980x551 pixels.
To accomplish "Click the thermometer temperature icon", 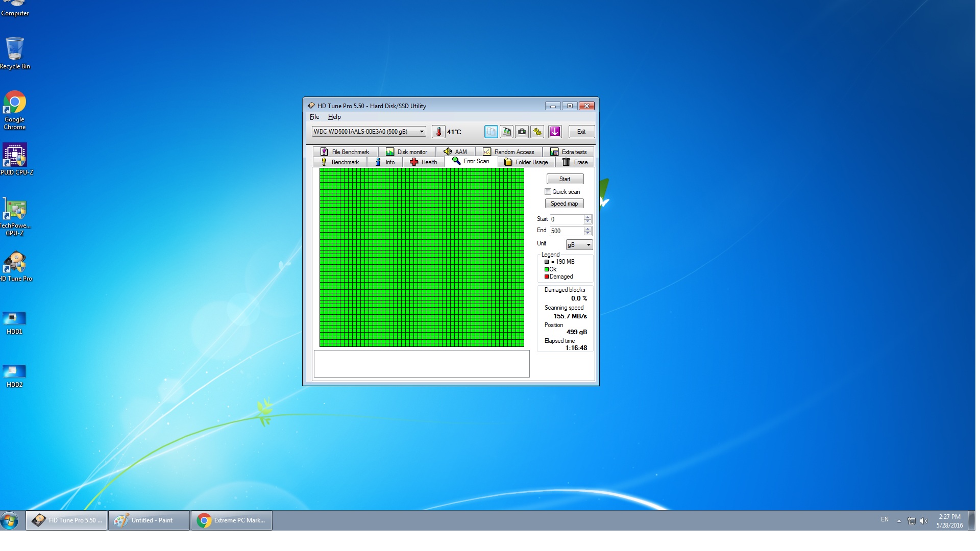I will pos(438,132).
